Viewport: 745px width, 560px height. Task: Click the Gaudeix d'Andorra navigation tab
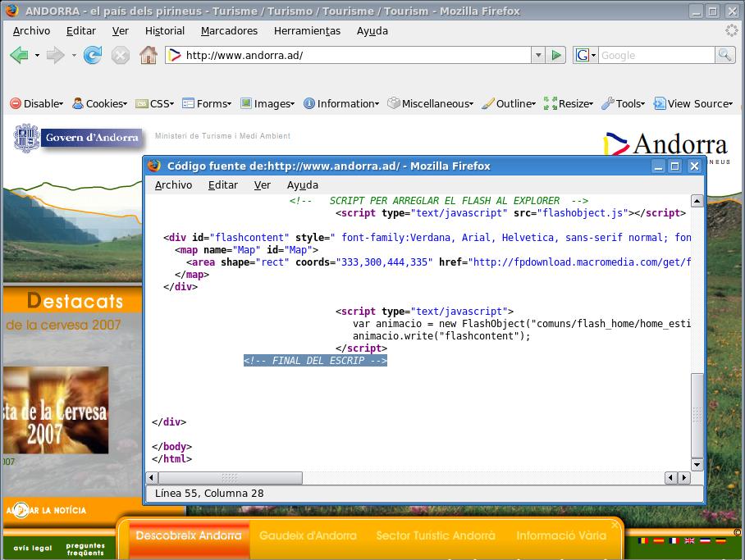(308, 535)
